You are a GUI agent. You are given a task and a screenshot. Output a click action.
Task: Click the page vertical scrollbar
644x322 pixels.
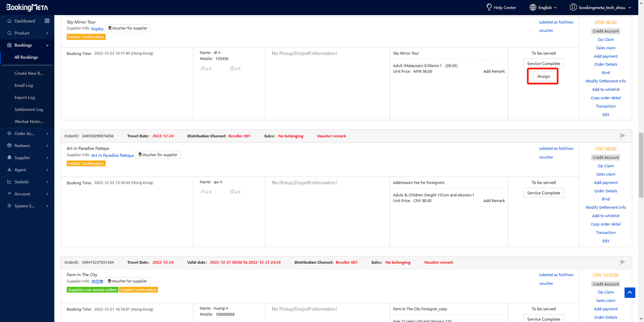[x=641, y=166]
